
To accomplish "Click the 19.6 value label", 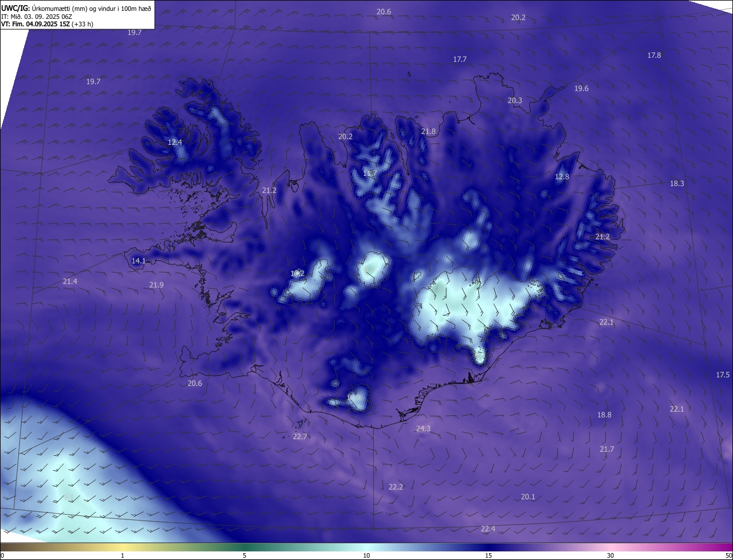I will (x=581, y=89).
